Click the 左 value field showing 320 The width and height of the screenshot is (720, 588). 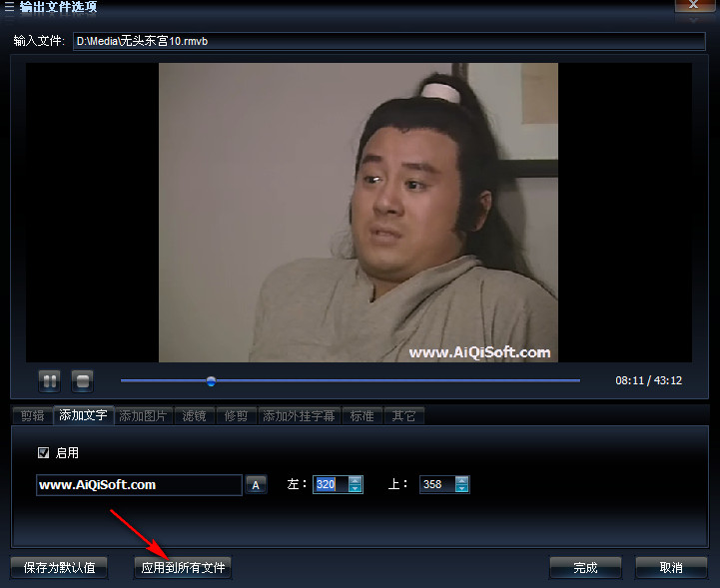coord(332,484)
